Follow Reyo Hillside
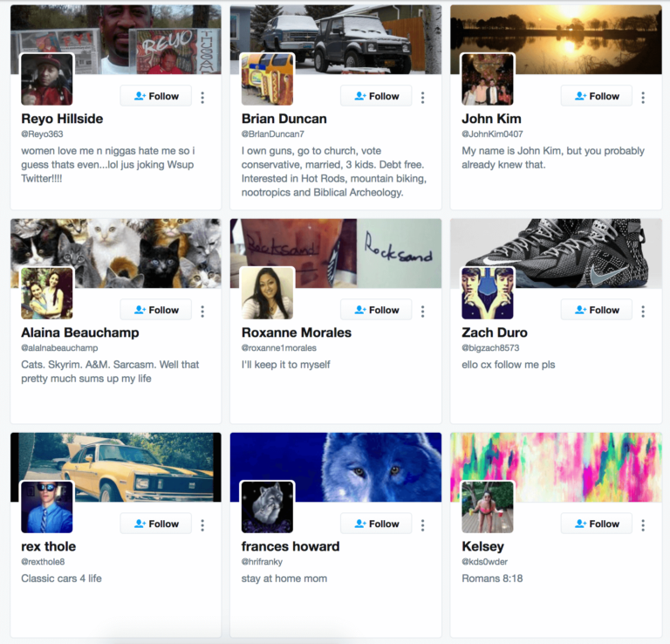This screenshot has width=670, height=644. tap(156, 96)
